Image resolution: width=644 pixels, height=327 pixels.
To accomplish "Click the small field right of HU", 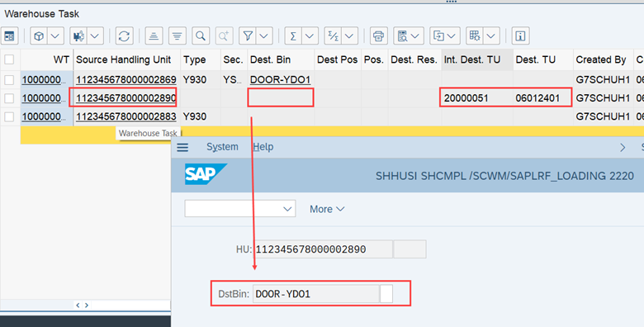I will click(410, 249).
